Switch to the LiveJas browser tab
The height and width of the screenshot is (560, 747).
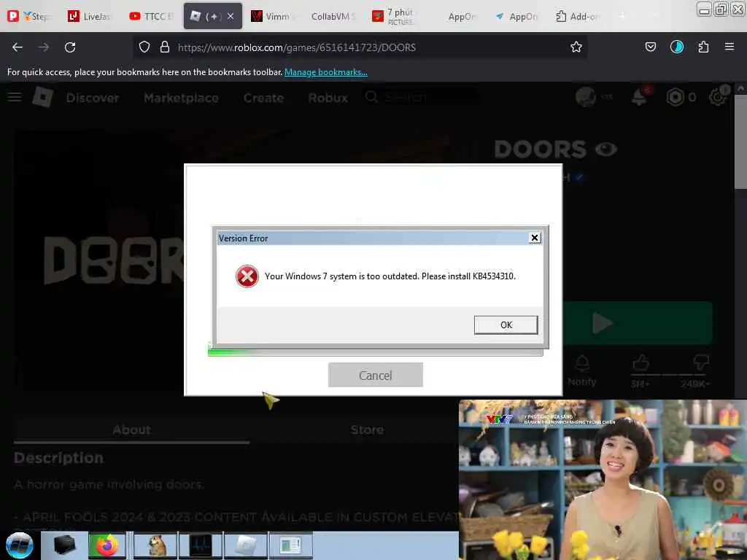90,16
